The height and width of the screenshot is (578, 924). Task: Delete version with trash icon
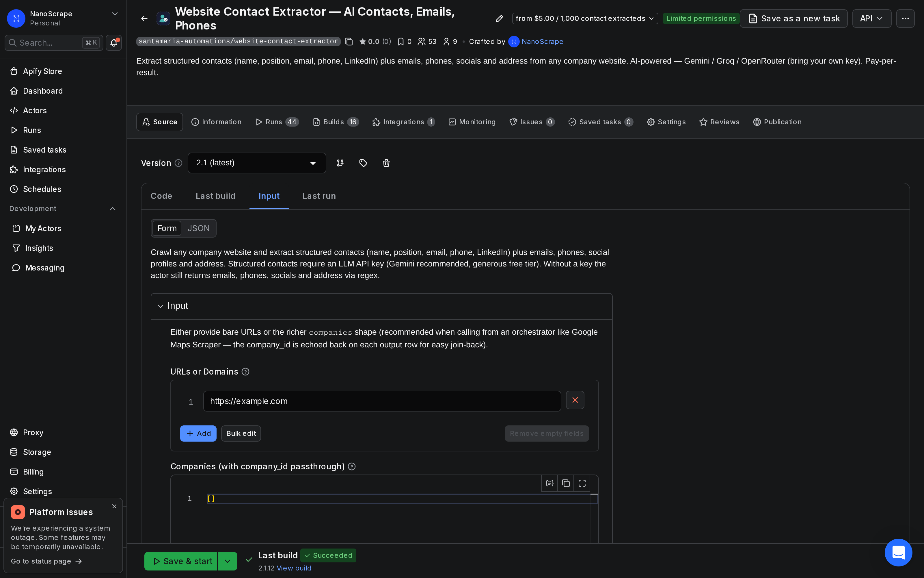click(386, 163)
